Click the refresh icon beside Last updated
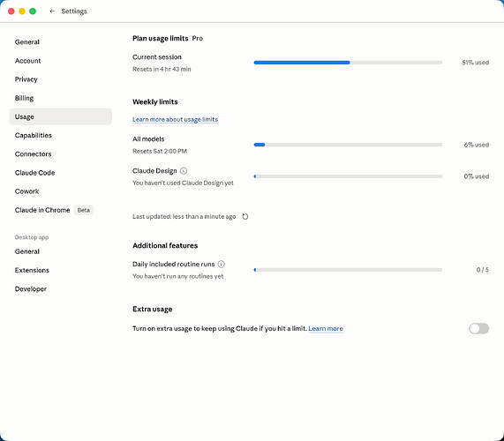 pyautogui.click(x=244, y=216)
